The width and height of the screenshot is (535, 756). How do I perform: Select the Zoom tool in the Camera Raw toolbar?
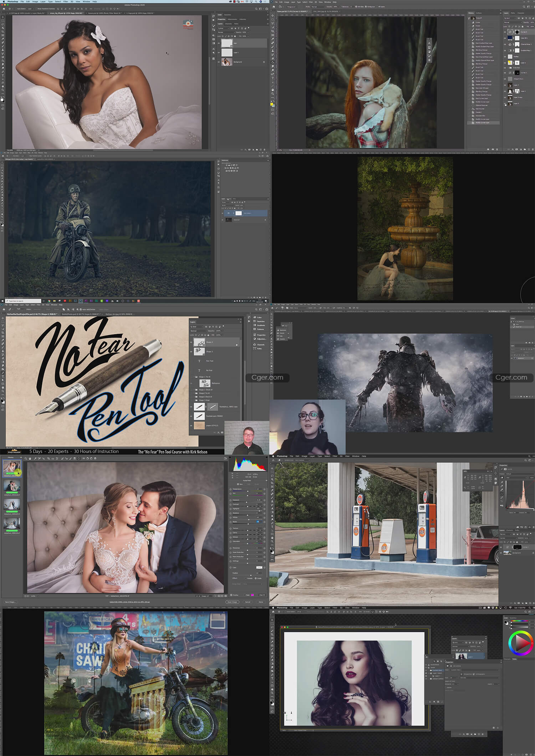[26, 458]
